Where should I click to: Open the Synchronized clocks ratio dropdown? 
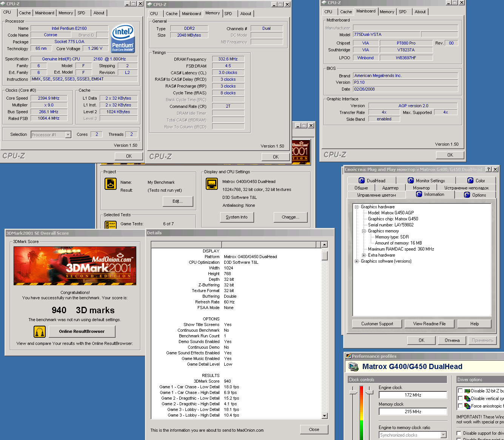click(444, 435)
